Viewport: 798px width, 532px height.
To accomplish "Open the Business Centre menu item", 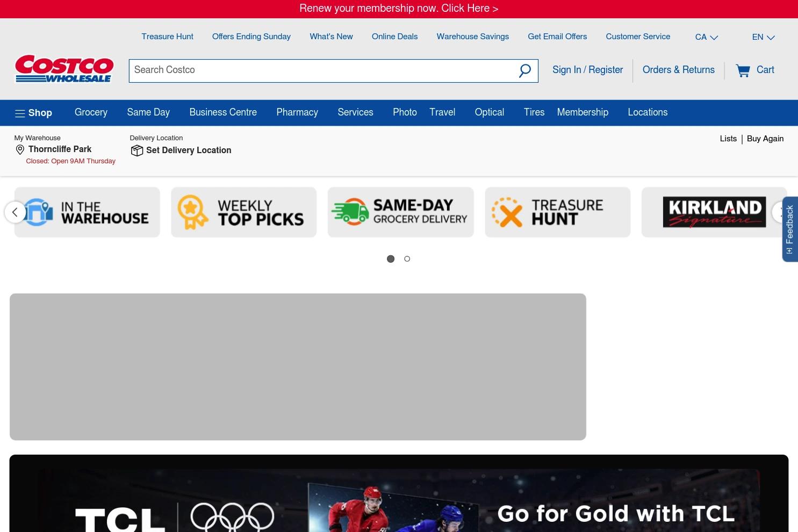I will (223, 112).
